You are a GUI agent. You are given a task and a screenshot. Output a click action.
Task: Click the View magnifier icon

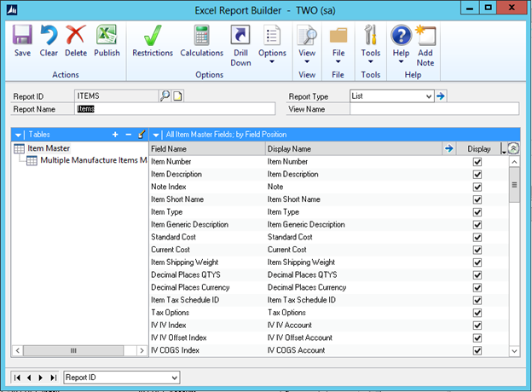pos(307,35)
